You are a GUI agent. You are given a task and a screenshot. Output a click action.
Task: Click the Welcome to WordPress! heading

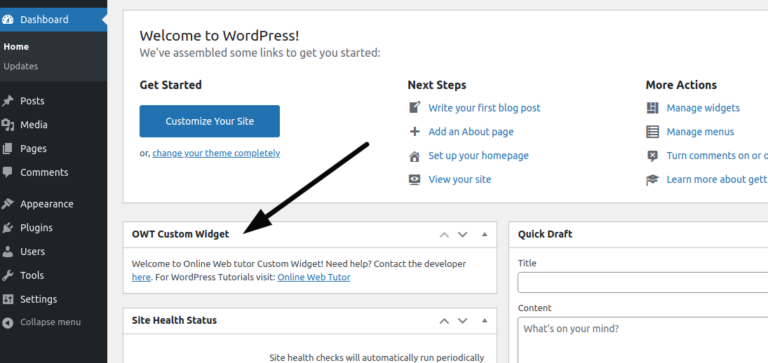[x=219, y=36]
